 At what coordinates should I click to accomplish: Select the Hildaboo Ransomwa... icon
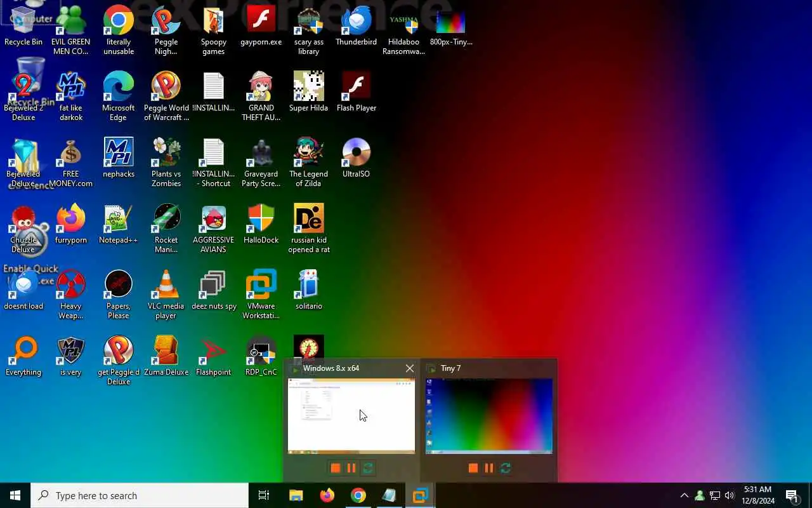[x=403, y=30]
